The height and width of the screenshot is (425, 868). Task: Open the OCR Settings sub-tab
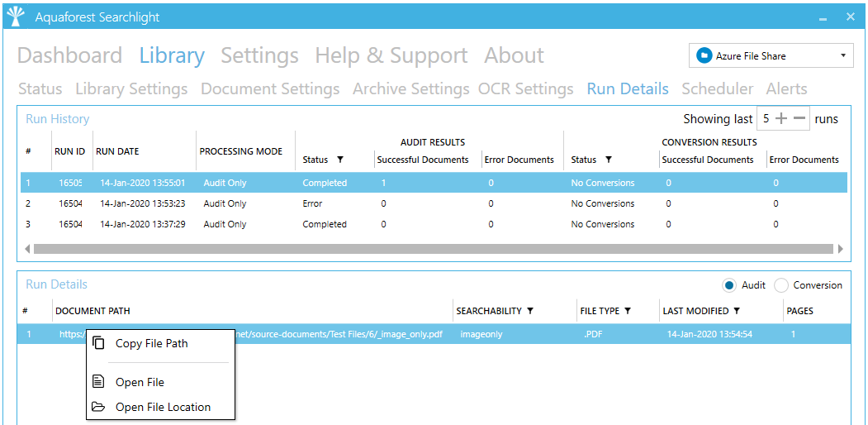point(525,88)
